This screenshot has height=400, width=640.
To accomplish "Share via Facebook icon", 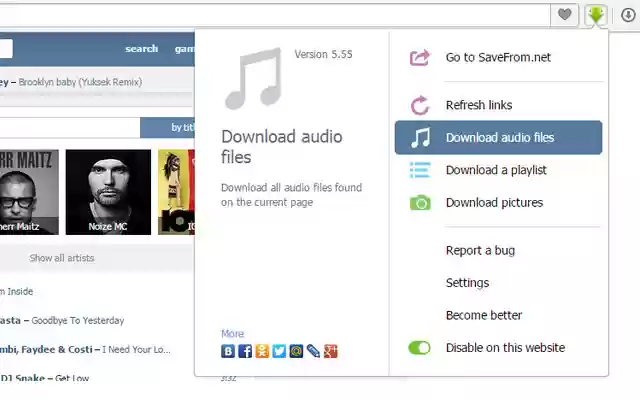I will (x=245, y=351).
